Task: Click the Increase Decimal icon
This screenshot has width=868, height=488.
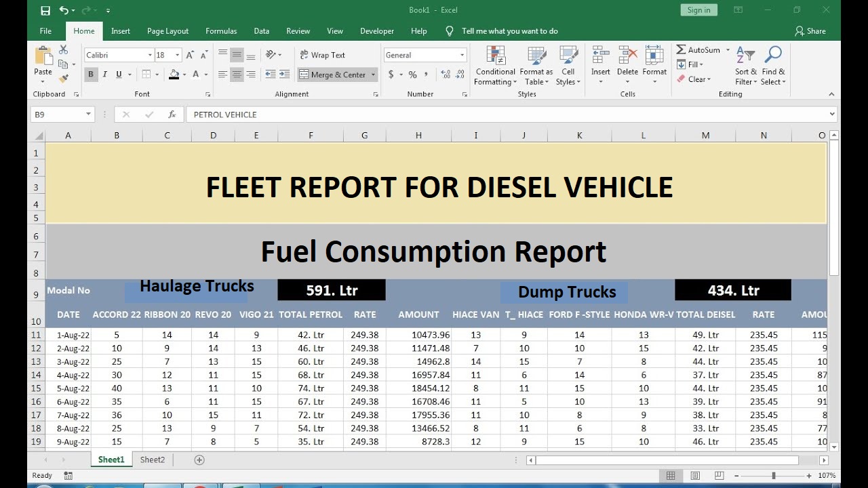Action: point(445,75)
